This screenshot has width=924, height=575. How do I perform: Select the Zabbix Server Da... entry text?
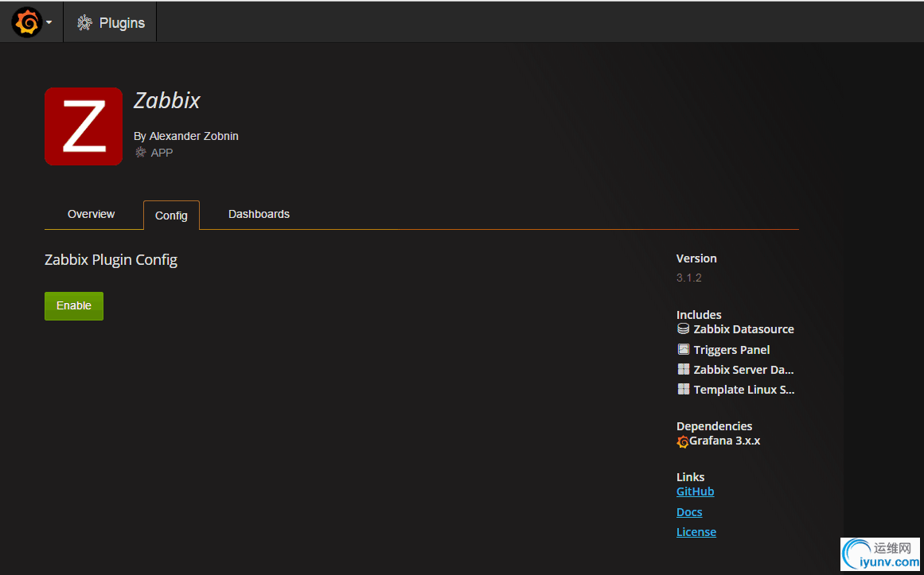[743, 369]
